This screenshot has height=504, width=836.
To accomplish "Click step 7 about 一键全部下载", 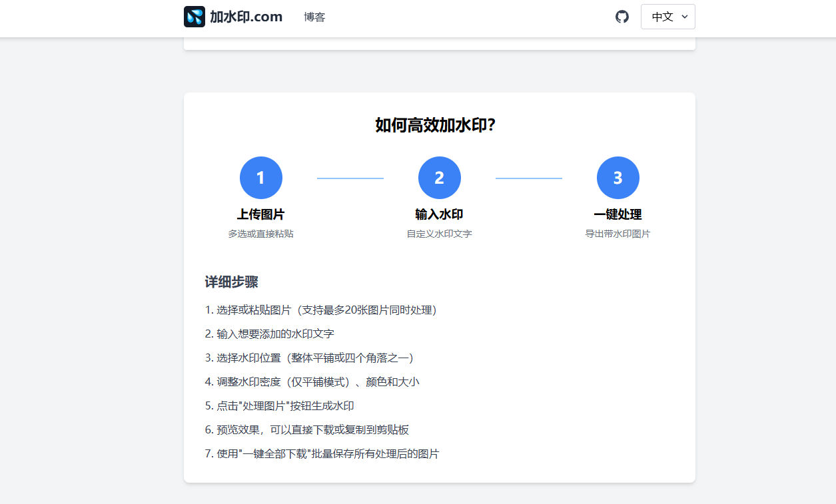I will [x=322, y=454].
